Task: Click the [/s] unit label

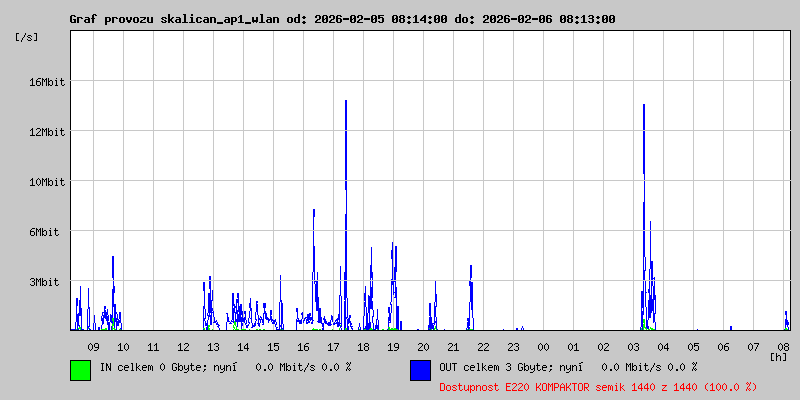Action: coord(27,37)
